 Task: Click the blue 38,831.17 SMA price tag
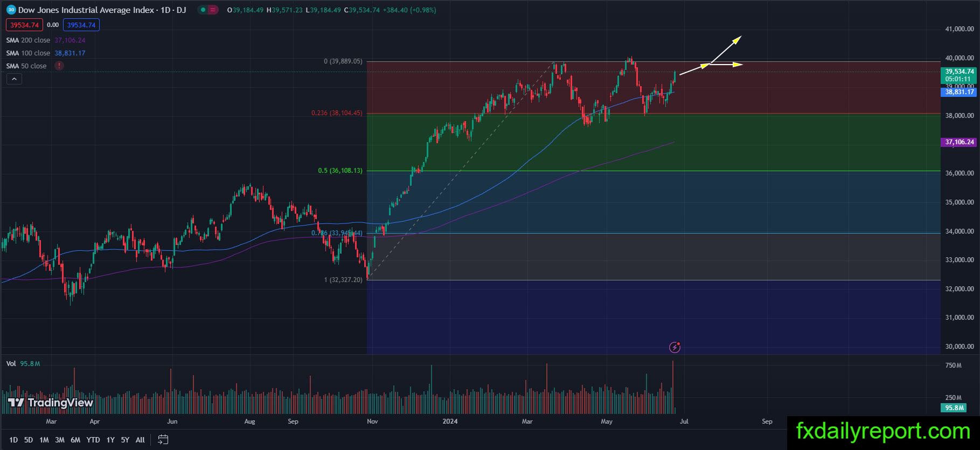coord(960,92)
